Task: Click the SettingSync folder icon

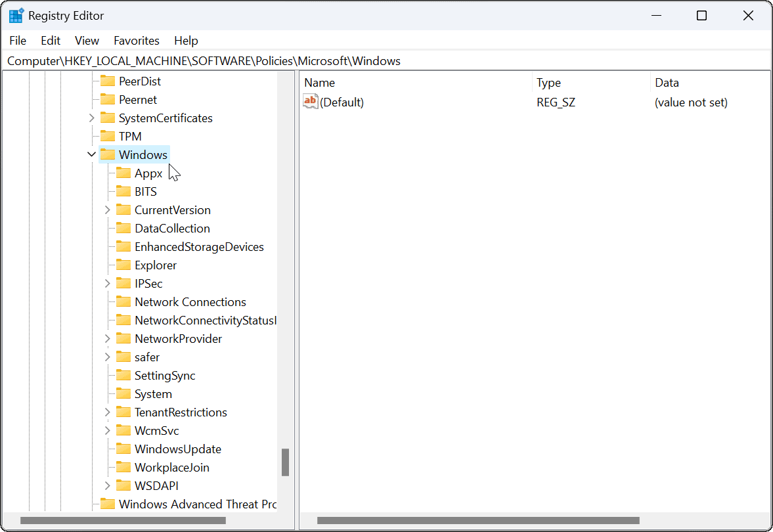Action: pyautogui.click(x=123, y=376)
